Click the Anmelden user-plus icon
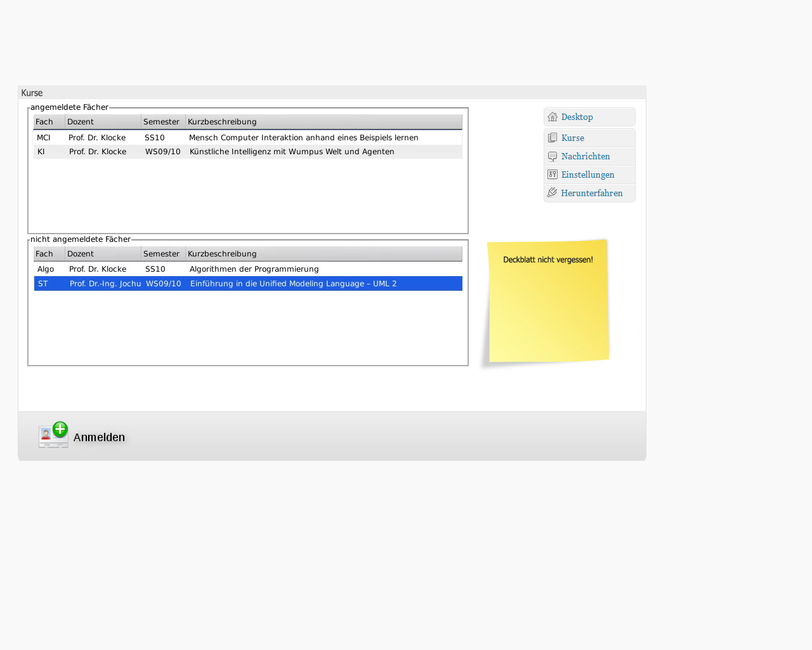 pos(54,435)
